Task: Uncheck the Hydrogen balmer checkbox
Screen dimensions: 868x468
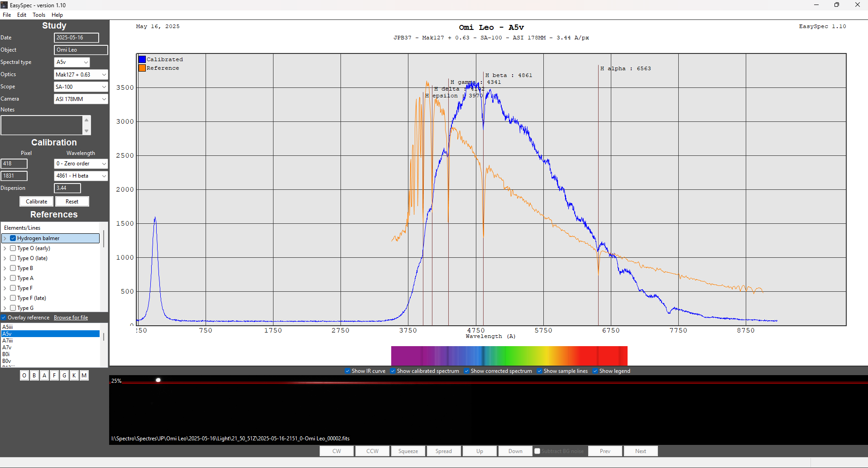Action: click(x=13, y=238)
